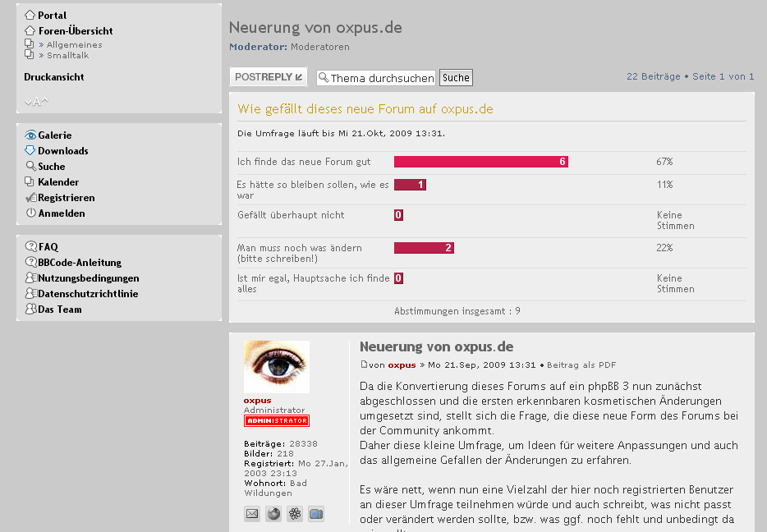Go to Registrieren in the sidebar
767x532 pixels.
coord(66,198)
